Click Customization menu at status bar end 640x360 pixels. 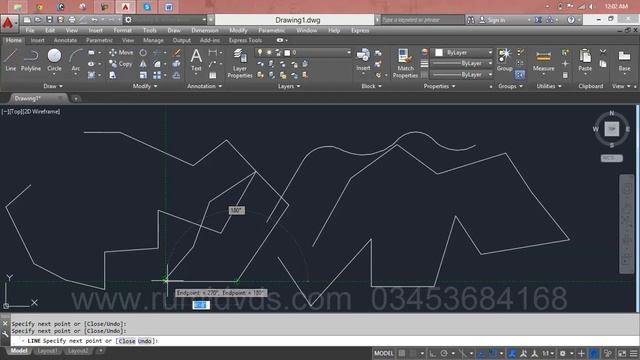click(633, 353)
